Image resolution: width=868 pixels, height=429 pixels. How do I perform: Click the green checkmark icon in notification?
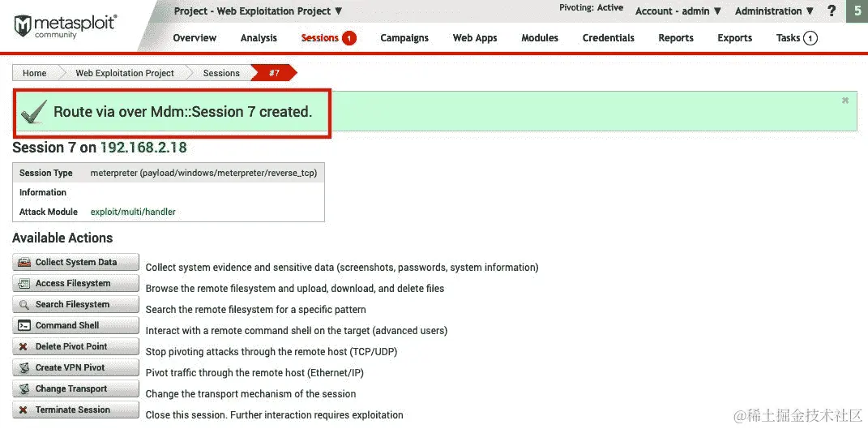point(33,112)
